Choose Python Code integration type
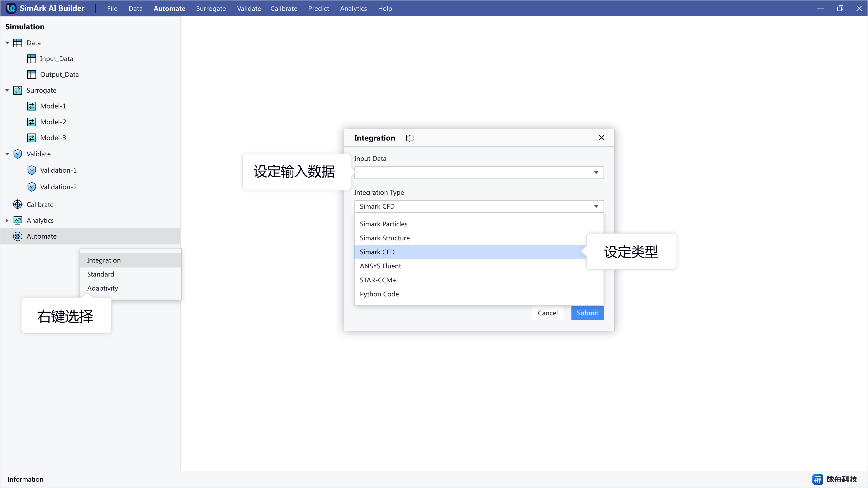The width and height of the screenshot is (868, 488). pyautogui.click(x=479, y=294)
